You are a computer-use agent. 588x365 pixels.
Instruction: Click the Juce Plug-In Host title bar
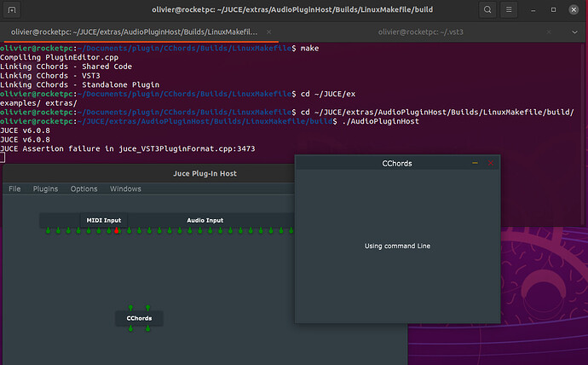click(x=205, y=174)
